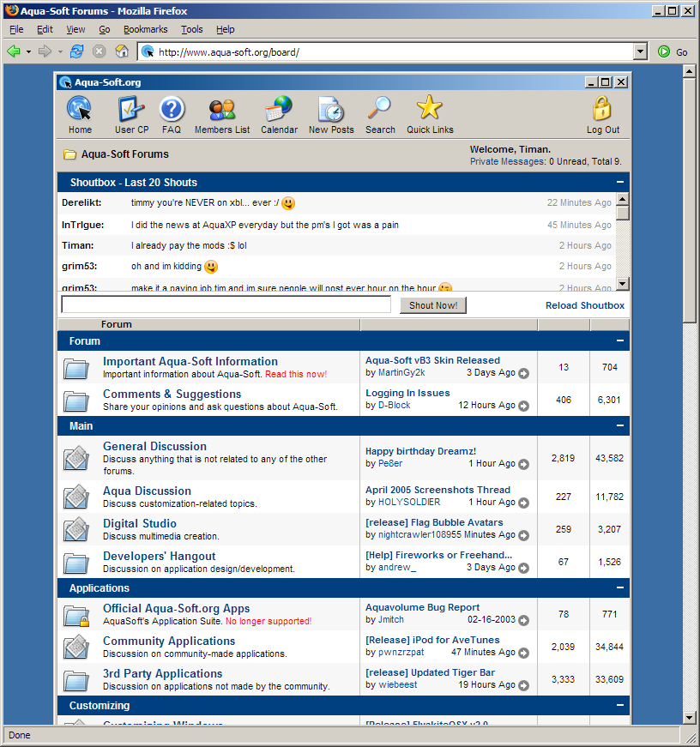700x747 pixels.
Task: Open the Bookmarks menu
Action: 145,29
